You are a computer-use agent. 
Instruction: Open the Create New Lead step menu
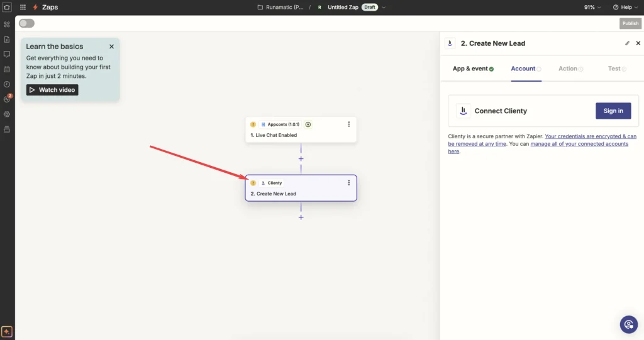(348, 183)
